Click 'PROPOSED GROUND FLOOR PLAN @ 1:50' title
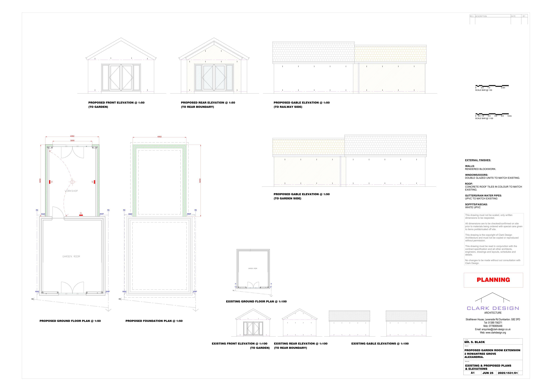Screen dimensions: 555x392 [70, 321]
